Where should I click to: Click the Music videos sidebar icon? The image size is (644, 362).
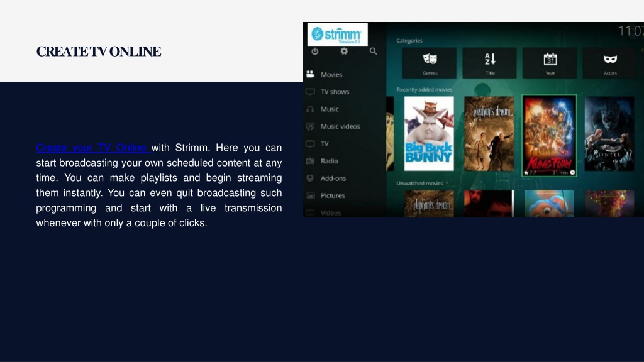coord(311,126)
